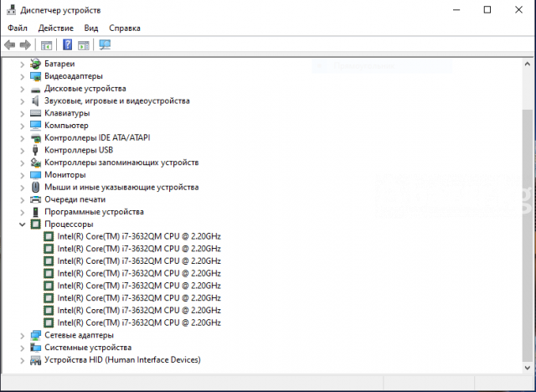Click the Сетевые адаптеры network icon

[36, 335]
